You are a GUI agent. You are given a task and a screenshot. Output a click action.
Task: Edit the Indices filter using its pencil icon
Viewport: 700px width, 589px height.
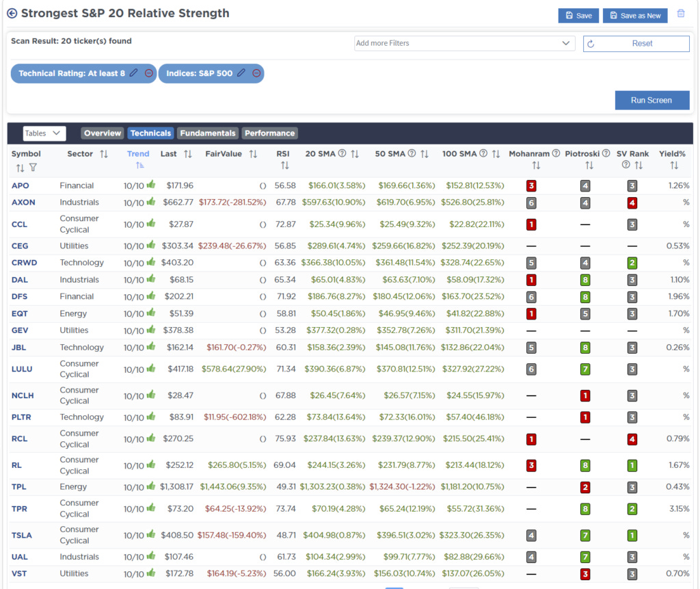tap(241, 73)
